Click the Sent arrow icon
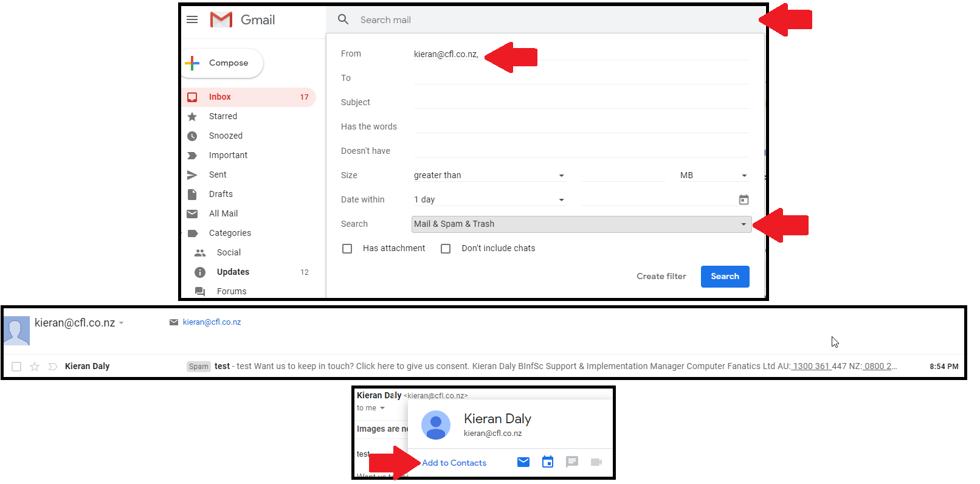Screen dimensions: 980x484 192,175
